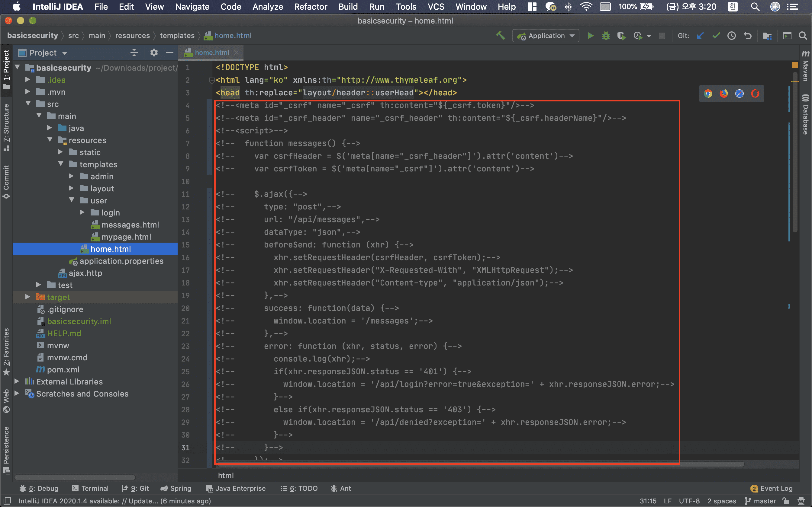Toggle the Database tool window

806,115
